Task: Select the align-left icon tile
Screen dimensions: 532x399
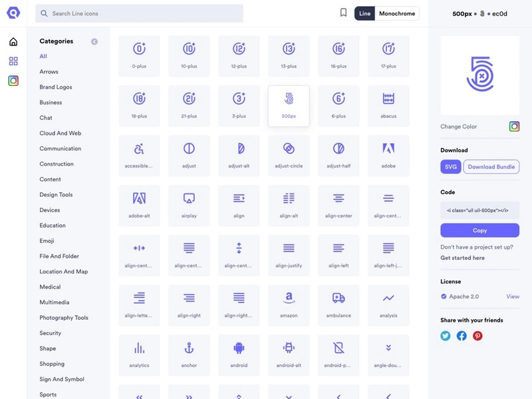Action: 338,255
